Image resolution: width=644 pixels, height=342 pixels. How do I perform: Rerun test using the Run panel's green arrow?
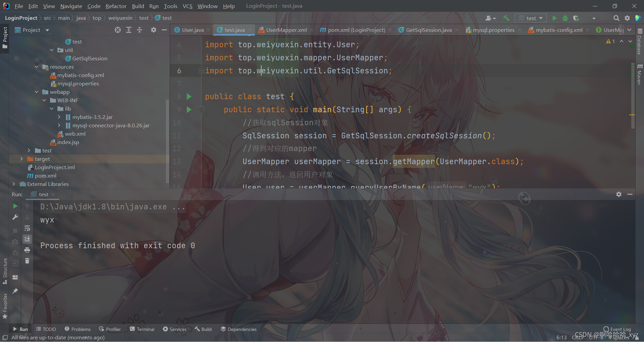(x=15, y=206)
